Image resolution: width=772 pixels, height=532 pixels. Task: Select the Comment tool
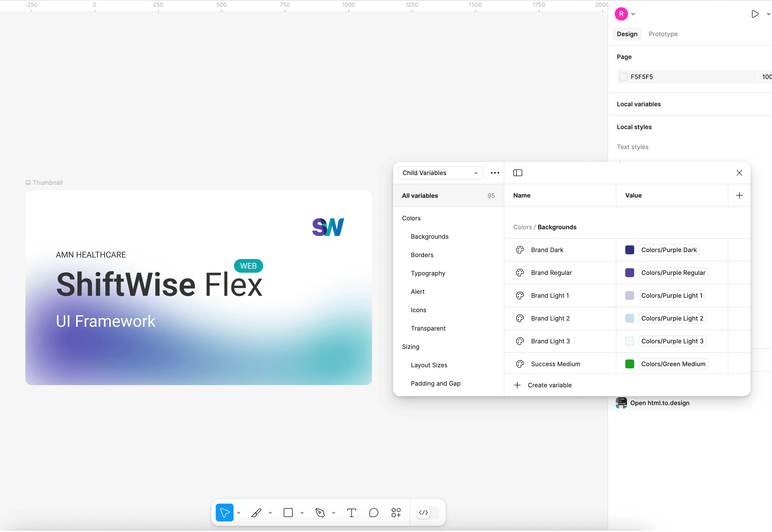374,513
